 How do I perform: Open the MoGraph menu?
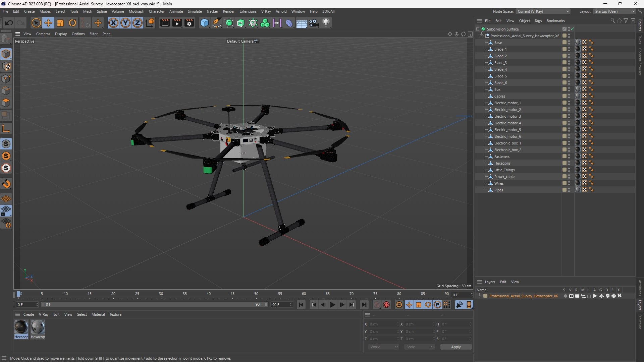[136, 11]
